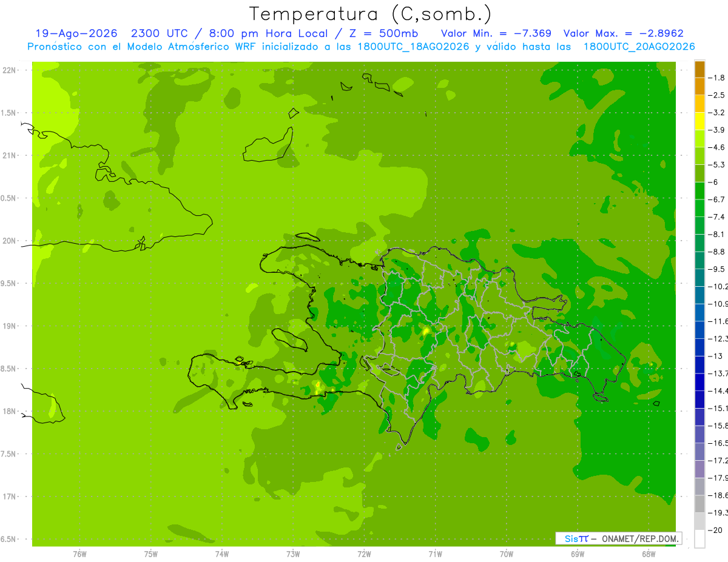Click the 'Temperatura (C,somb.)' chart title
The width and height of the screenshot is (728, 562).
click(371, 14)
